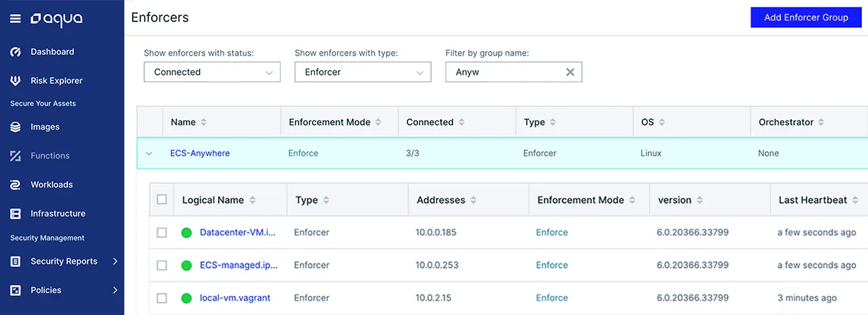Click the Enforcers page heading

[160, 18]
